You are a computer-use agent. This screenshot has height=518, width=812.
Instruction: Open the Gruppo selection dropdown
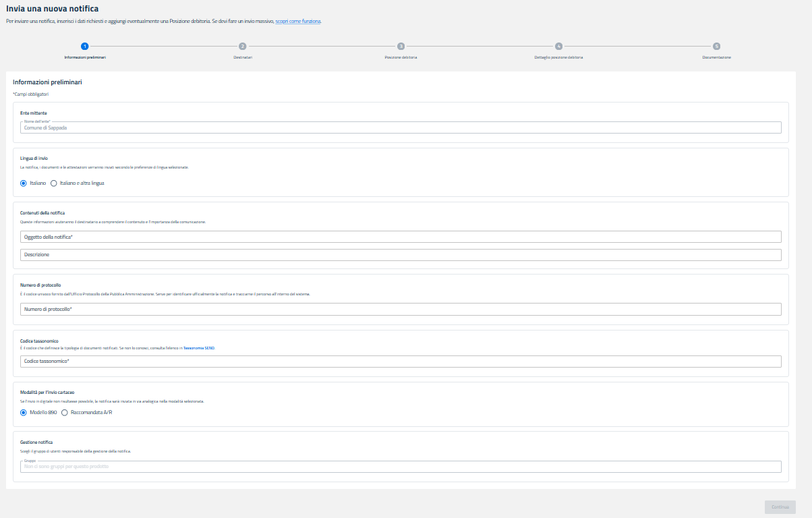coord(401,467)
